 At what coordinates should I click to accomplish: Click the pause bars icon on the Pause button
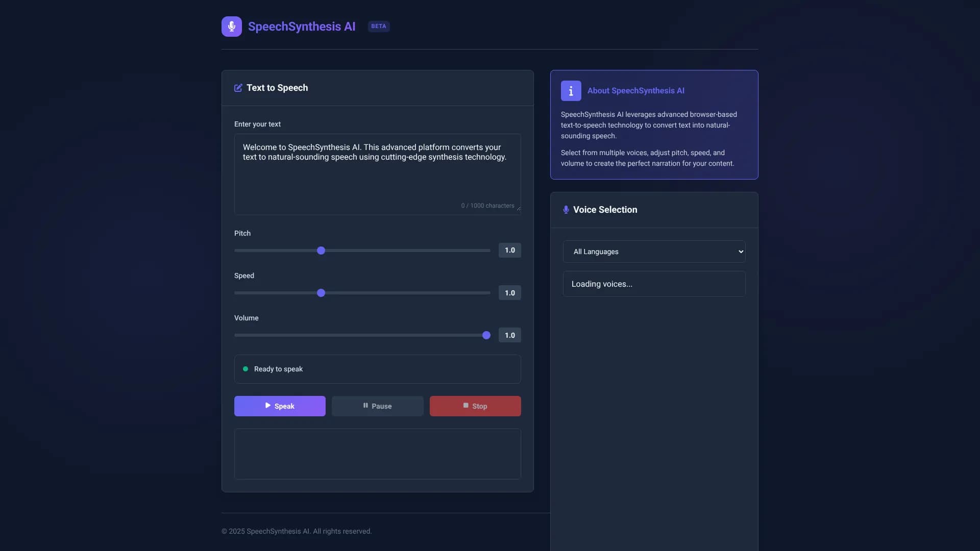click(365, 406)
